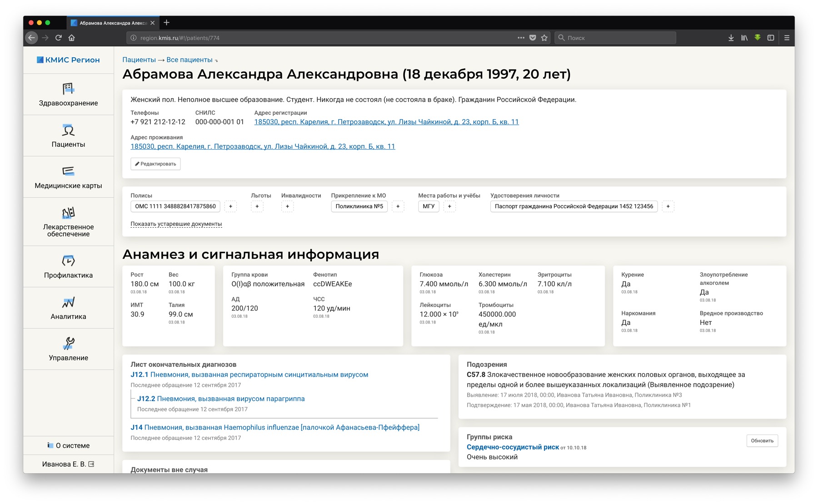
Task: Add a place of work or study
Action: pyautogui.click(x=449, y=206)
